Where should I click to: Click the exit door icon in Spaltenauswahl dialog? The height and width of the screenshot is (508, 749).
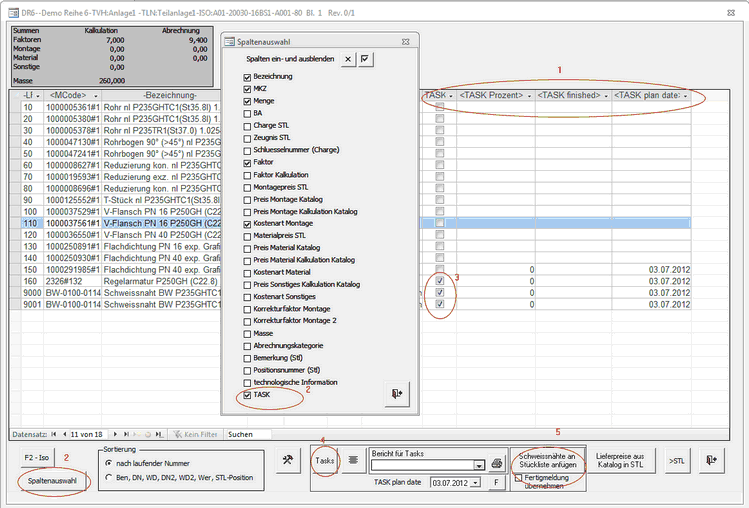(397, 395)
